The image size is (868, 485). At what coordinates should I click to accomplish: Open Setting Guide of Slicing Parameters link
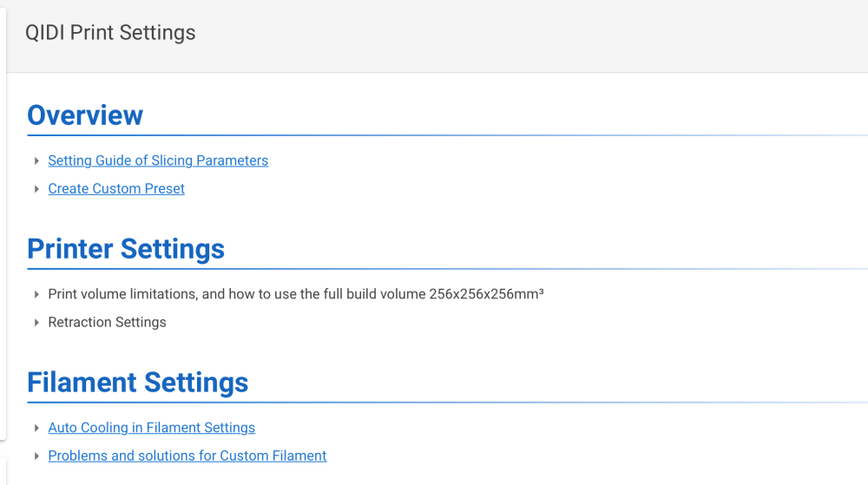(158, 161)
